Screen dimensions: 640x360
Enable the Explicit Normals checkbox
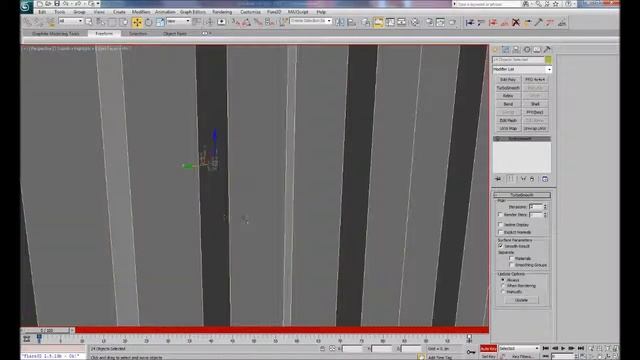click(x=500, y=232)
